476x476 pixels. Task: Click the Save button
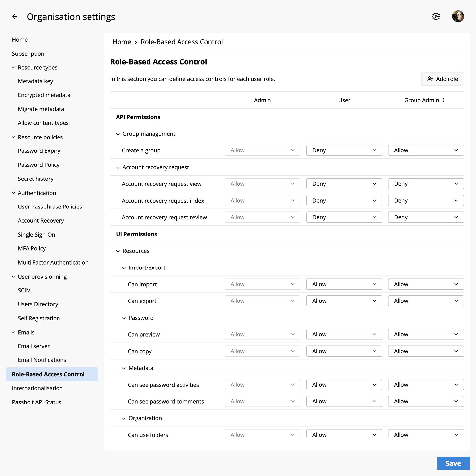tap(453, 463)
